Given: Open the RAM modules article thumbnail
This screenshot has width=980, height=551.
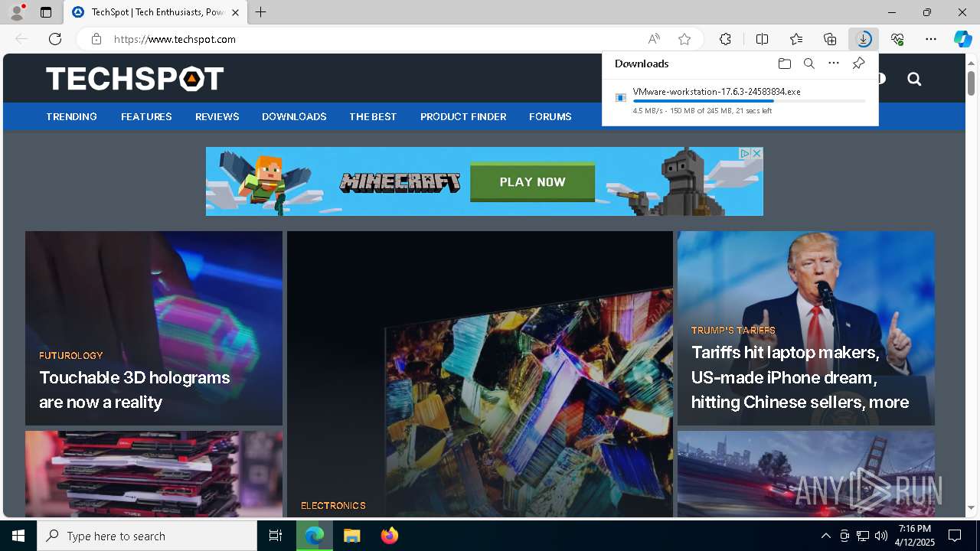Looking at the screenshot, I should pos(154,474).
